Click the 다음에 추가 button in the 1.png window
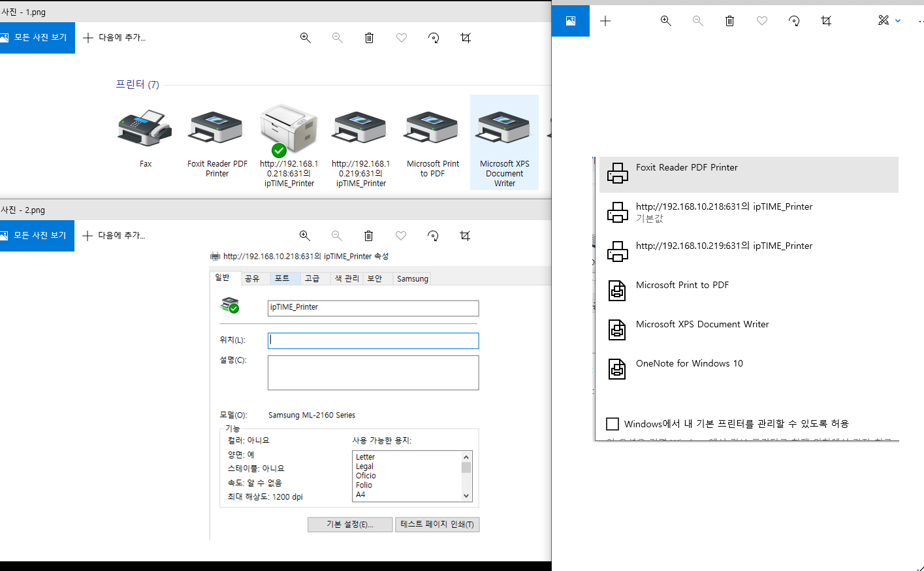924x571 pixels. point(114,38)
